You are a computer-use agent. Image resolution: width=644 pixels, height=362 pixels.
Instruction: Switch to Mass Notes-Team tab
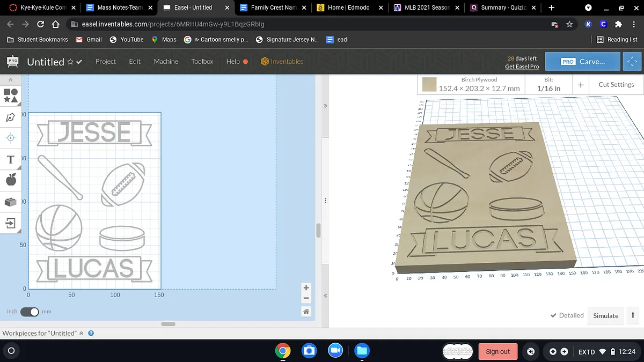click(119, 8)
